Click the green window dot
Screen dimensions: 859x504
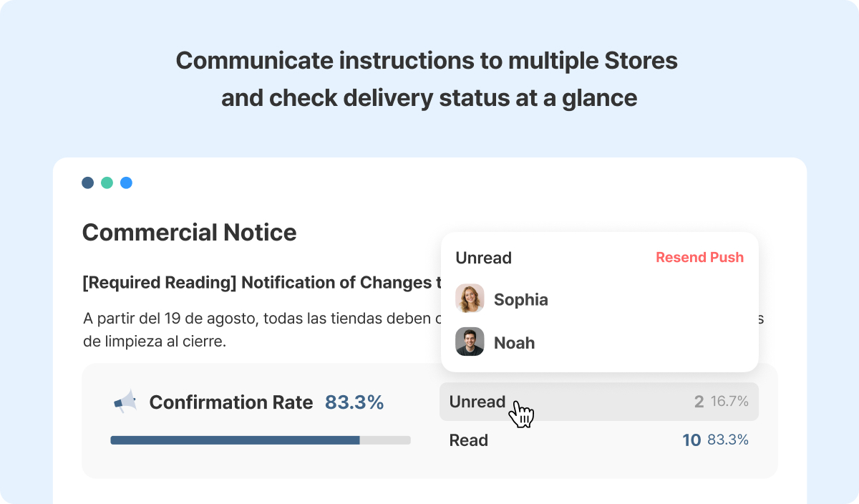[x=107, y=183]
